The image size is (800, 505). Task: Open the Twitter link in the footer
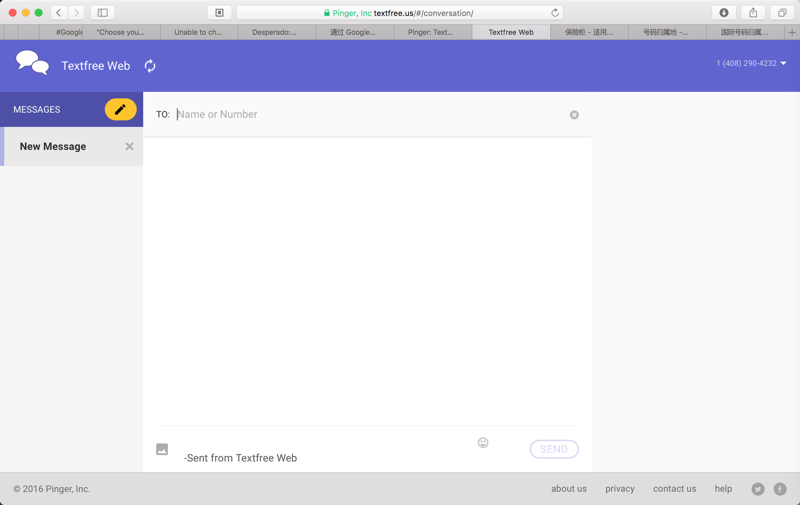758,489
